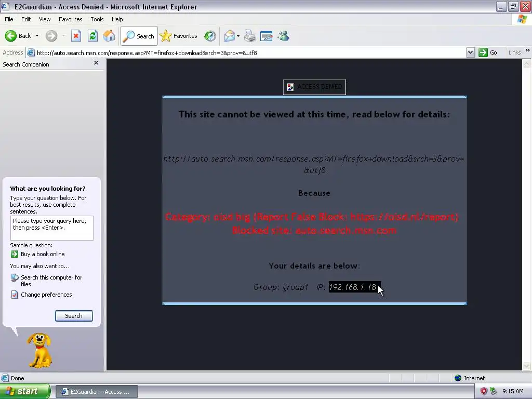Click the page scrollbar up arrow

pyautogui.click(x=527, y=63)
